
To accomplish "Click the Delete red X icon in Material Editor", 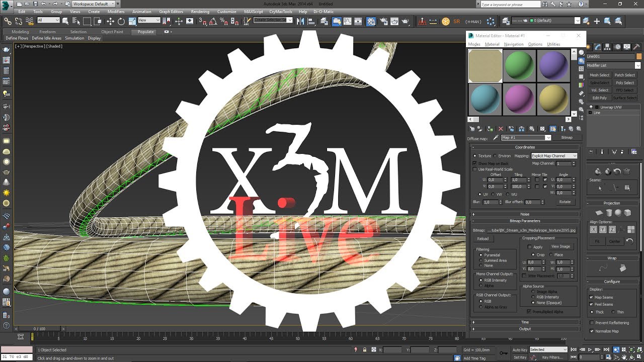I will pyautogui.click(x=501, y=129).
